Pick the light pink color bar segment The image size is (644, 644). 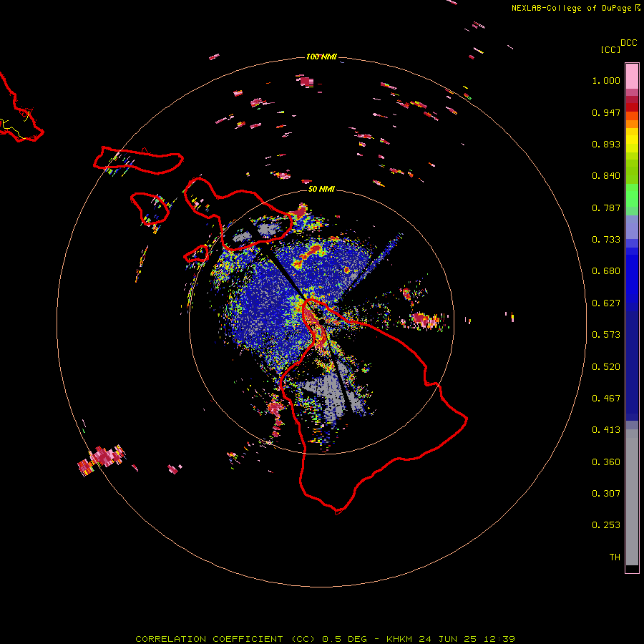click(632, 77)
